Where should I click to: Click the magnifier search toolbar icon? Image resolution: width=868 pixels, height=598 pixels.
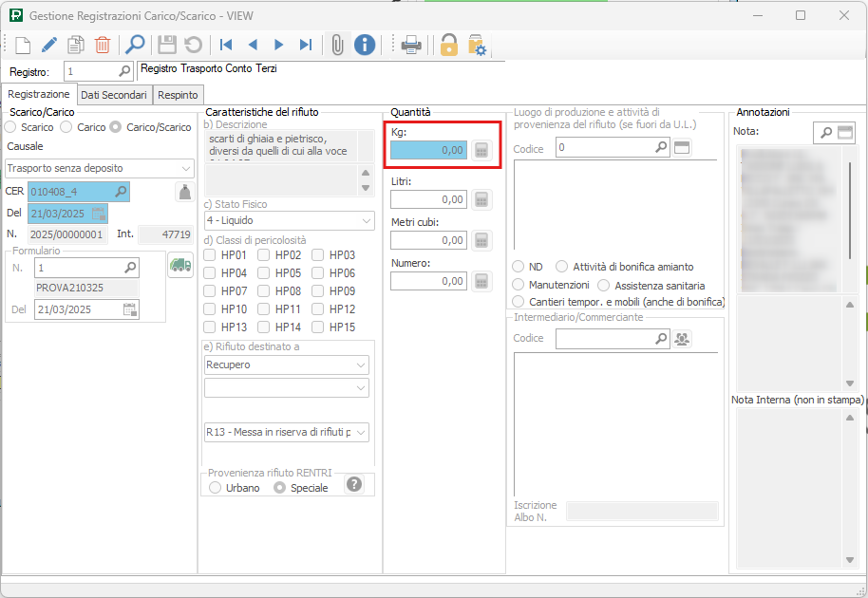click(x=135, y=45)
